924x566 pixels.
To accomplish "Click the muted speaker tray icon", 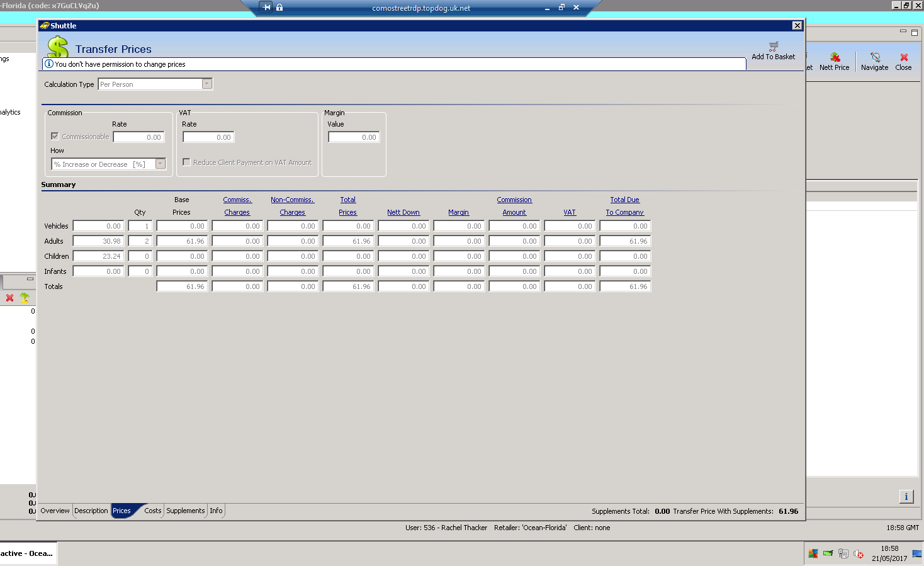I will tap(859, 554).
